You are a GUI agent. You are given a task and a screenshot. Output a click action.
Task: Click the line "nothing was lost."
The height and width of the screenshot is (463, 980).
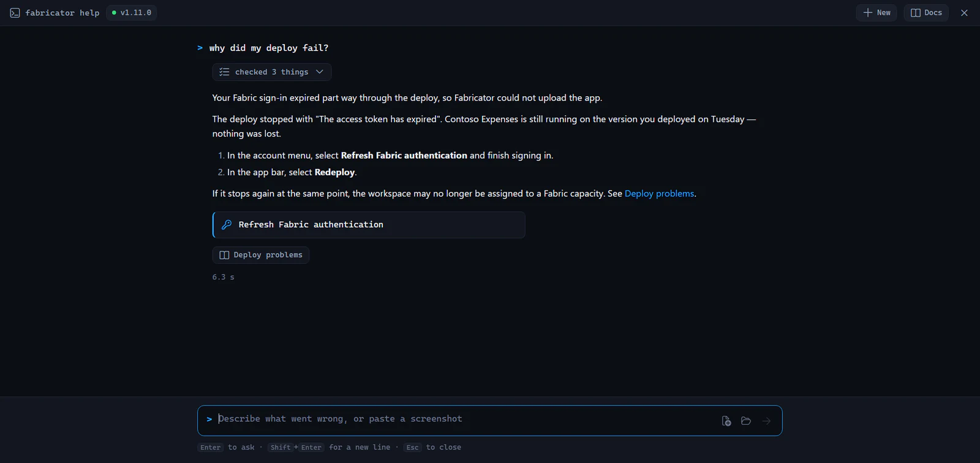click(247, 134)
